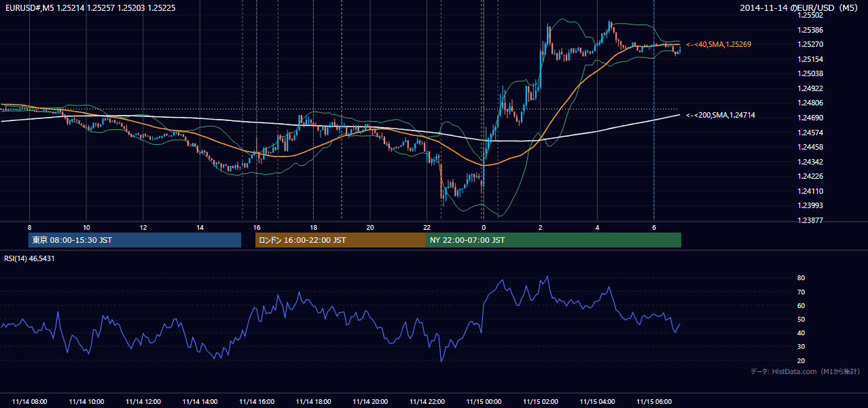This screenshot has width=868, height=408.
Task: Click RSI scale value 30
Action: pos(801,346)
